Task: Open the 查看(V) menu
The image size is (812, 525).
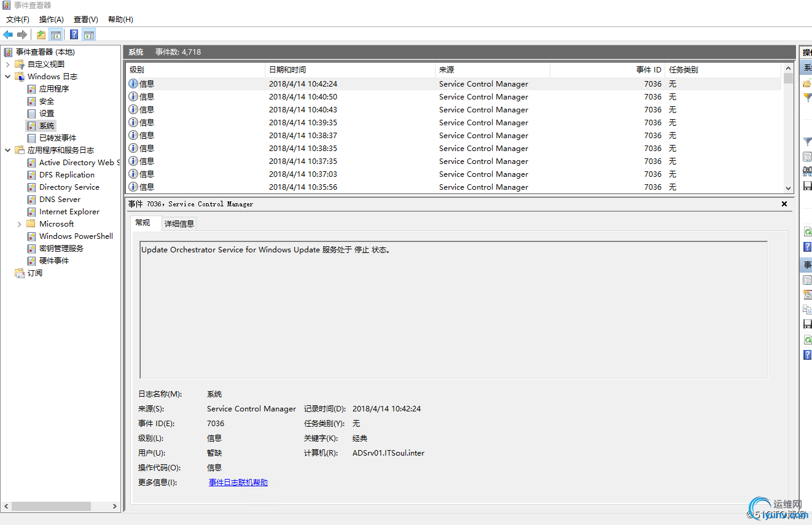Action: click(86, 20)
